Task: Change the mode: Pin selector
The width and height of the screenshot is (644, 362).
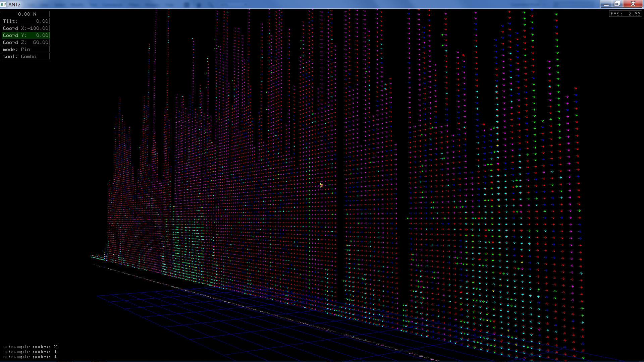Action: click(26, 49)
